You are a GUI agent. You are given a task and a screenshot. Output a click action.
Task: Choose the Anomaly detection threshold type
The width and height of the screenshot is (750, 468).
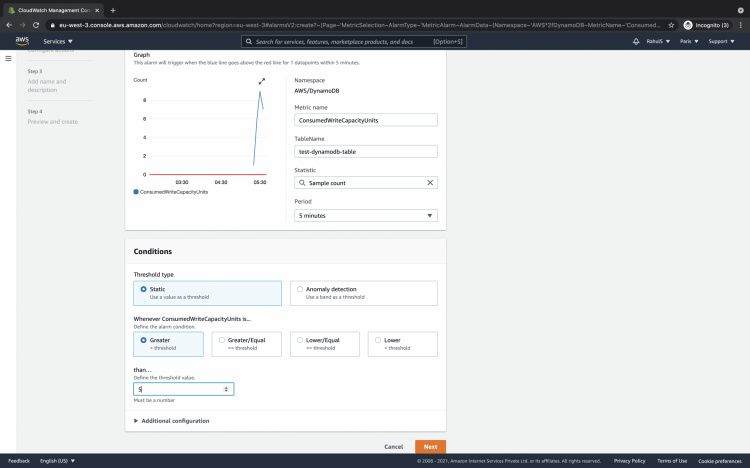pos(299,289)
